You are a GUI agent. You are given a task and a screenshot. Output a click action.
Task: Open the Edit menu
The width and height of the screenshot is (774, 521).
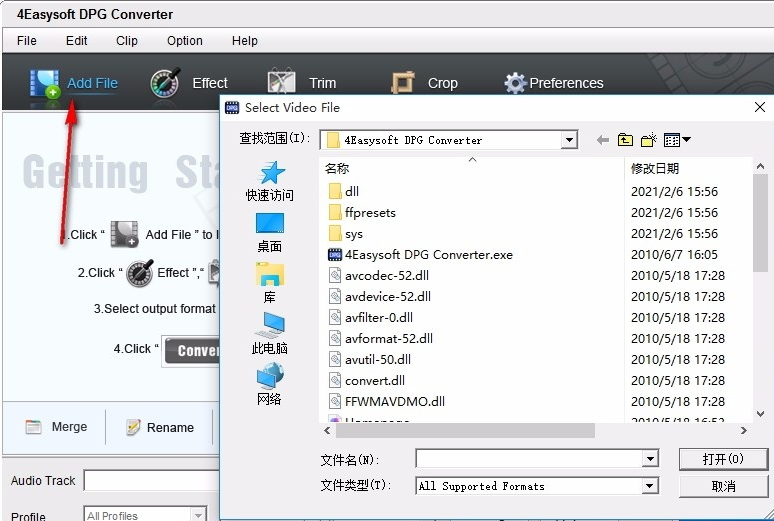click(77, 40)
